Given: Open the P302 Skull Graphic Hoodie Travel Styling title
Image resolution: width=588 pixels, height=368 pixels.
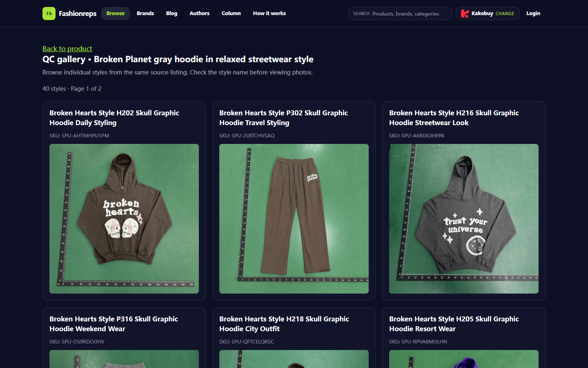Looking at the screenshot, I should [x=284, y=118].
